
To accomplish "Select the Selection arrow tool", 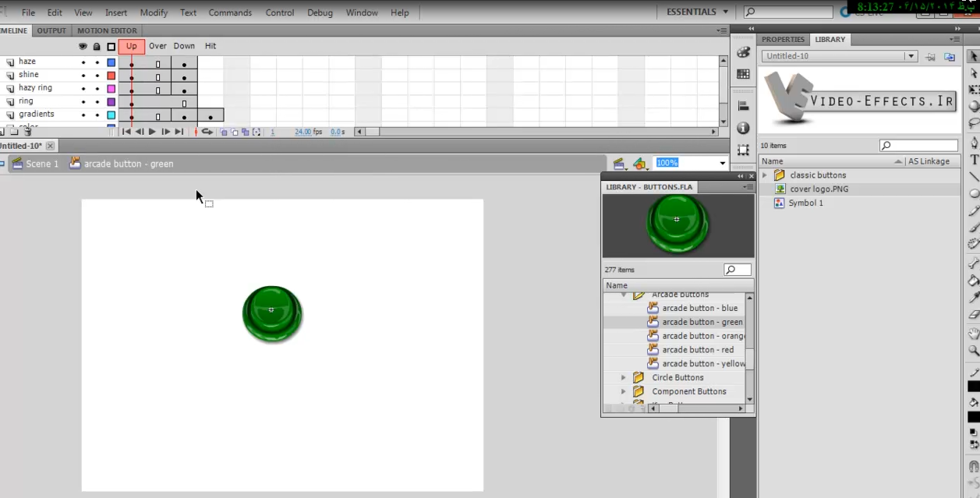I will tap(974, 57).
